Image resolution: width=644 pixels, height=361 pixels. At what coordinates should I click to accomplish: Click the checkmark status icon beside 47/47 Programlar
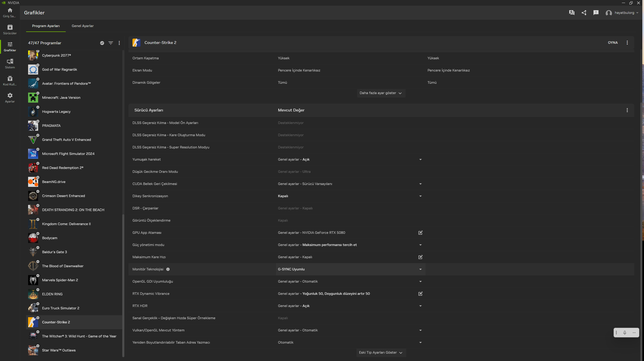point(102,43)
